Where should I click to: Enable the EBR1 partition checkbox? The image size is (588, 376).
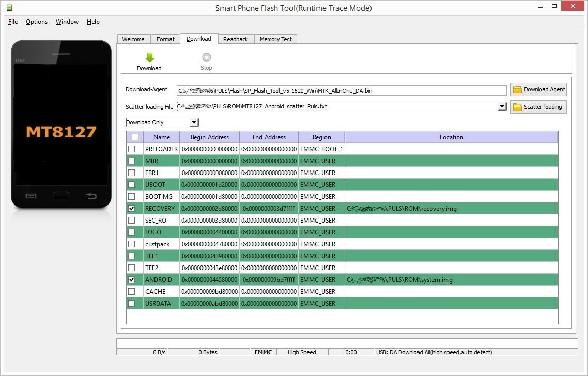132,173
